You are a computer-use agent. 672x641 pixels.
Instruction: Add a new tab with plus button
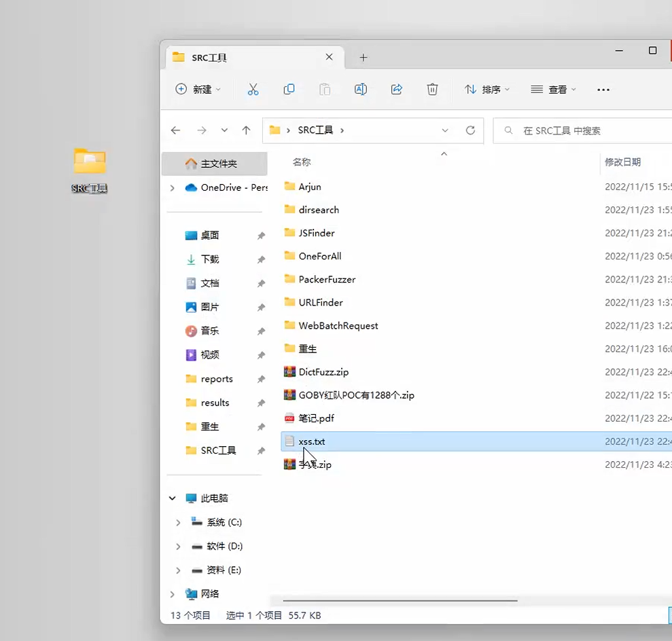[364, 57]
